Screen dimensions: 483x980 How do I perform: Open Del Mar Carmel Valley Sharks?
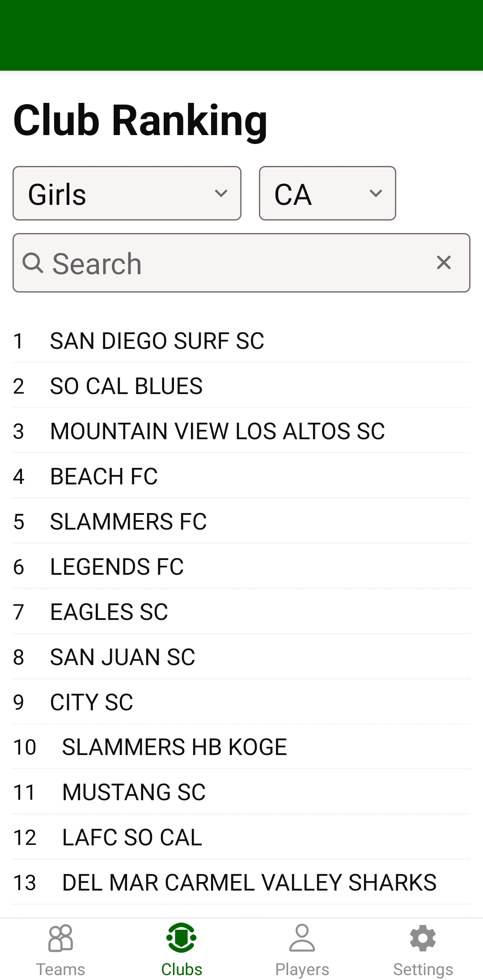pyautogui.click(x=249, y=882)
